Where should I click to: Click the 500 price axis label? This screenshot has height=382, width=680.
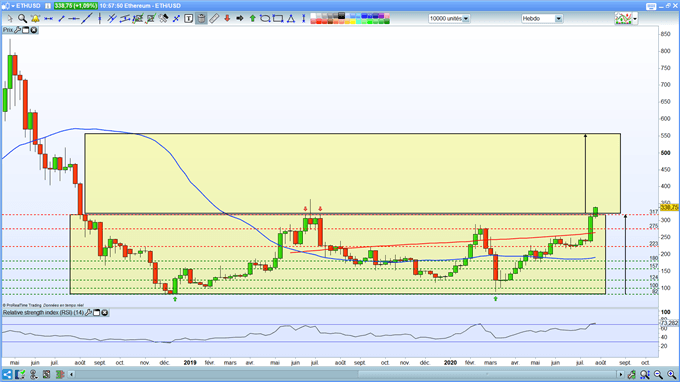(x=665, y=153)
